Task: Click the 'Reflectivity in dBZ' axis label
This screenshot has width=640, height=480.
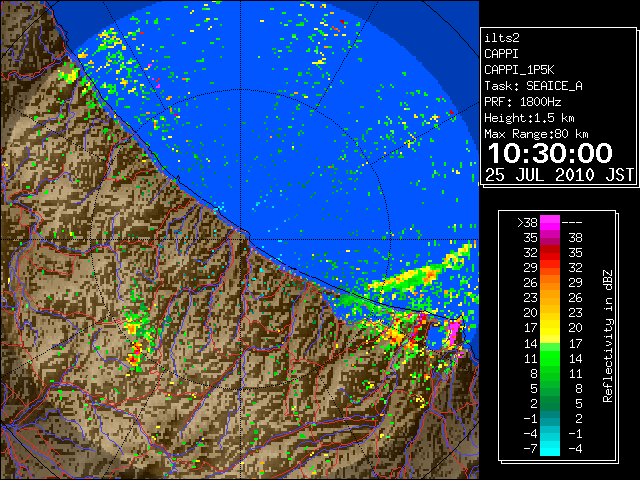Action: click(x=608, y=336)
